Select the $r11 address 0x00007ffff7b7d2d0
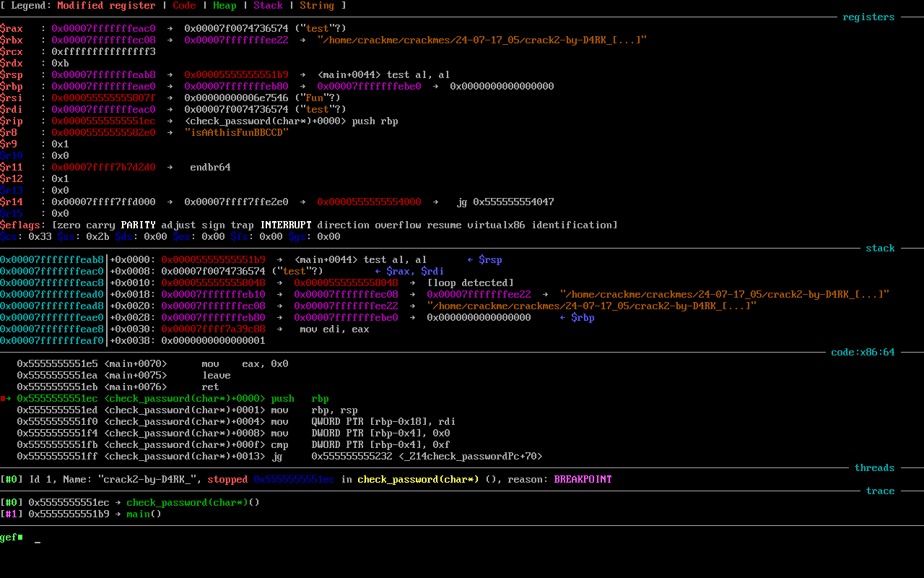Viewport: 924px width, 578px height. (x=103, y=168)
